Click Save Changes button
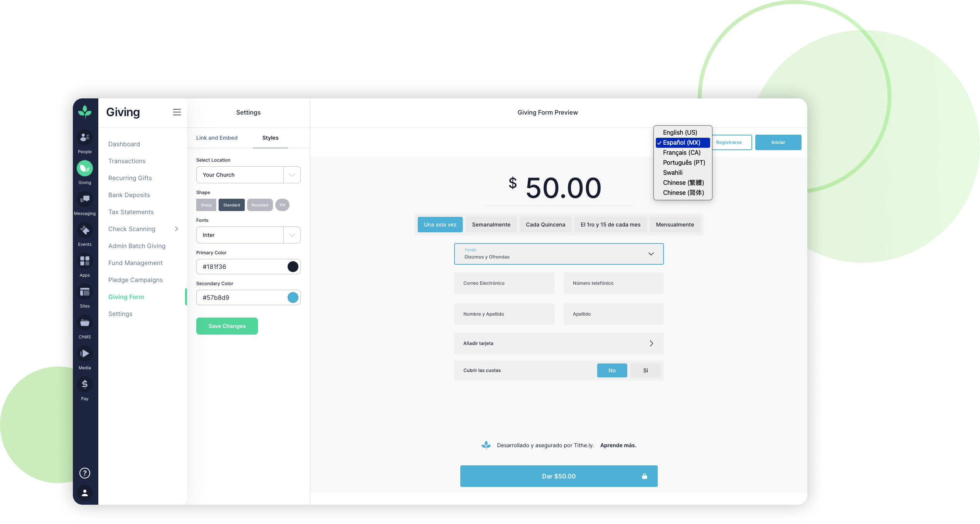Screen dimensions: 980x524 pos(227,326)
